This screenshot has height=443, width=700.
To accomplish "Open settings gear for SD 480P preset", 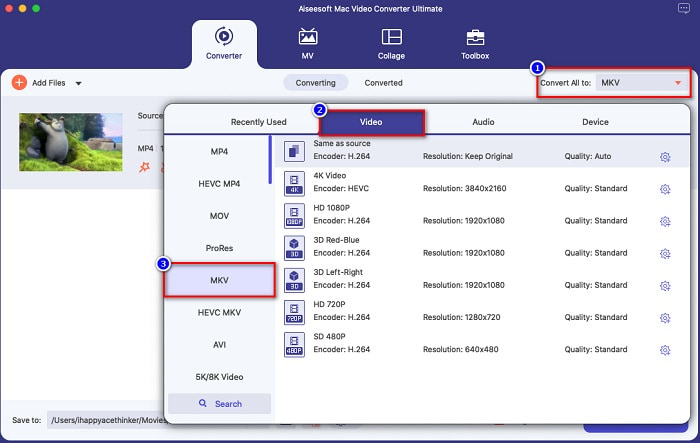I will pos(665,350).
